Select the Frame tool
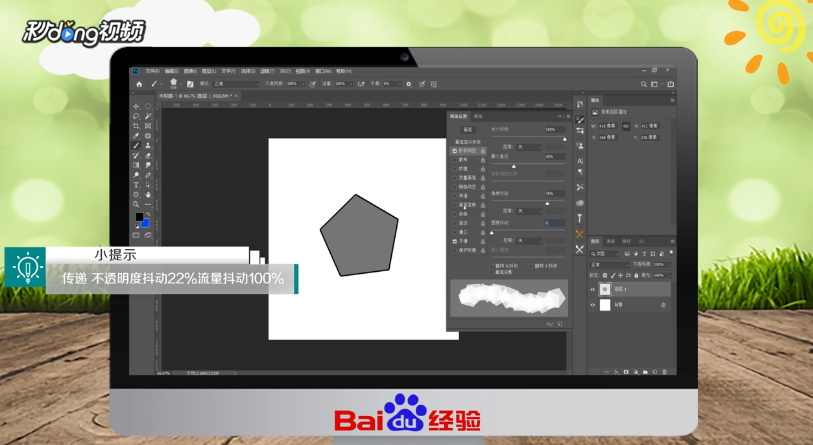The width and height of the screenshot is (813, 445). [148, 126]
